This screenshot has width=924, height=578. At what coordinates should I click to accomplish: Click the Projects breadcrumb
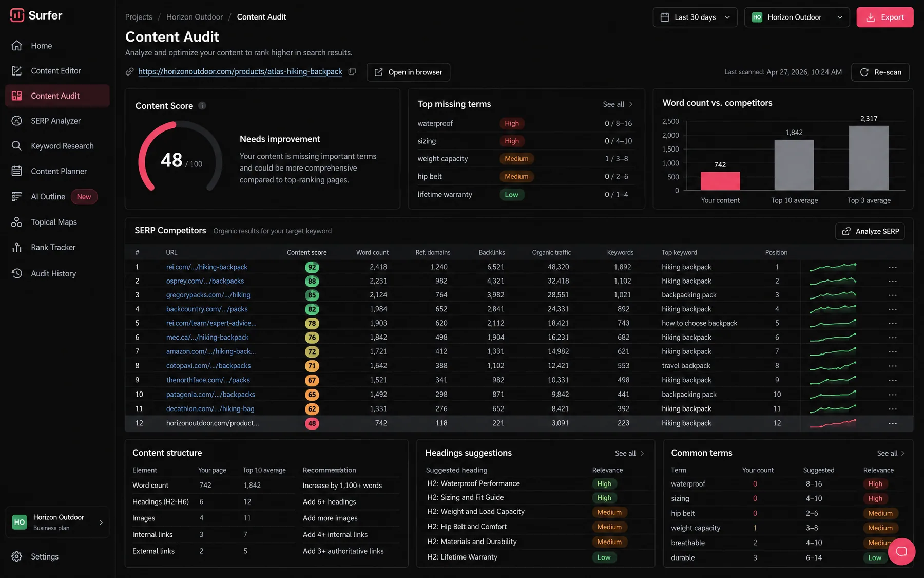[139, 17]
